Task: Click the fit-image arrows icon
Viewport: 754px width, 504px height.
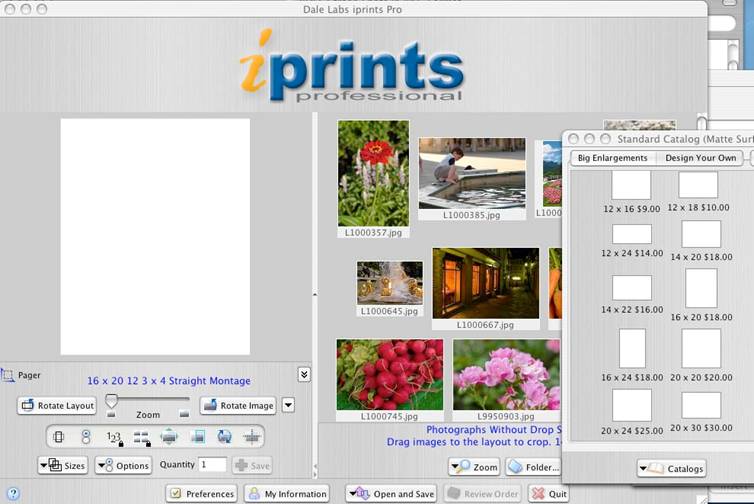Action: [x=169, y=437]
